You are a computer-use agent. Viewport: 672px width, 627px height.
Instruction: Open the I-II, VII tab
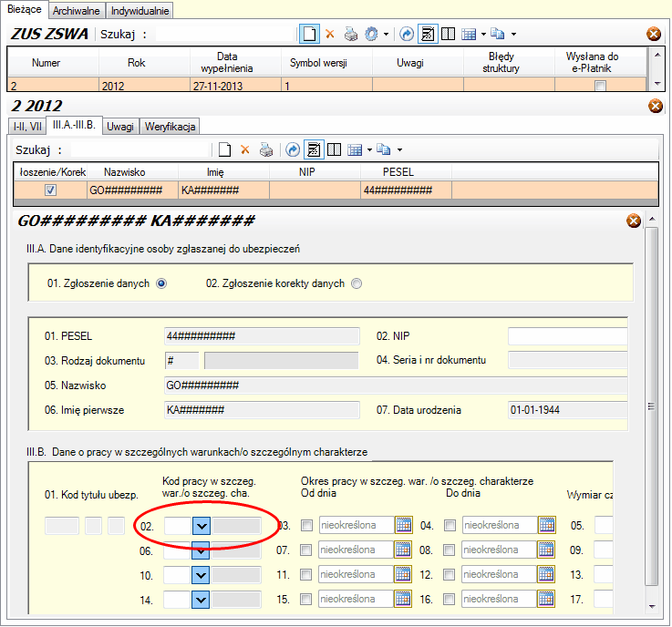point(27,127)
